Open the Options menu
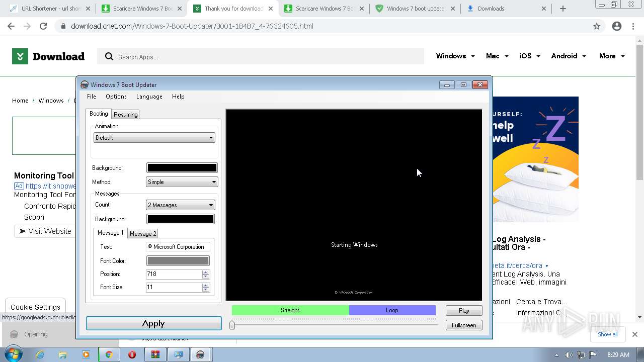Image resolution: width=644 pixels, height=362 pixels. (x=116, y=97)
